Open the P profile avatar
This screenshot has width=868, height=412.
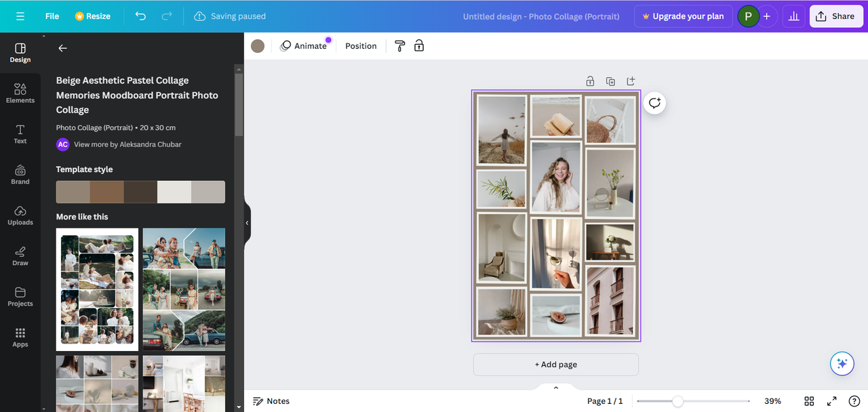pos(748,16)
